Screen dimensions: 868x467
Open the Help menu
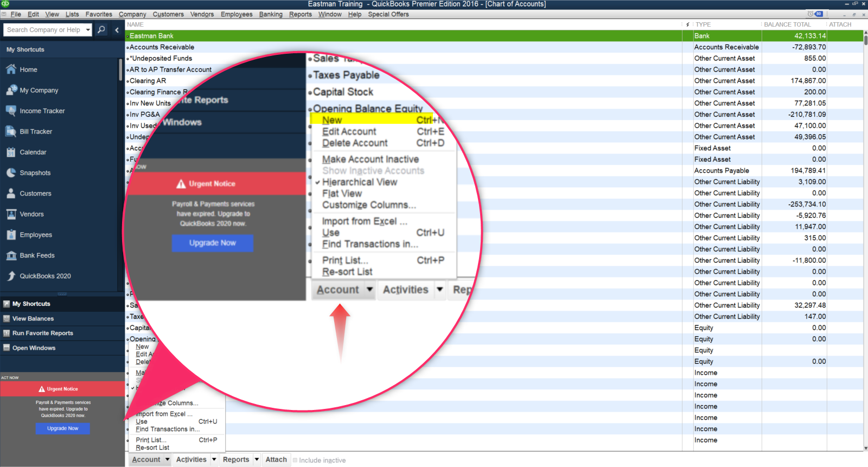[x=355, y=14]
